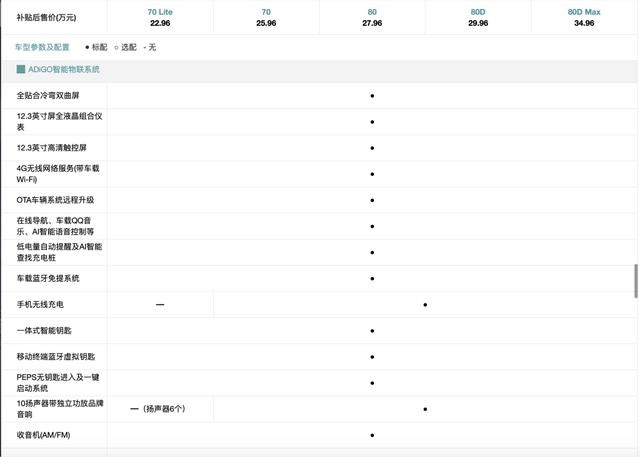Click the dash in 手机无线充电 70 Lite cell
Screen dimensions: 640x457
pos(160,305)
